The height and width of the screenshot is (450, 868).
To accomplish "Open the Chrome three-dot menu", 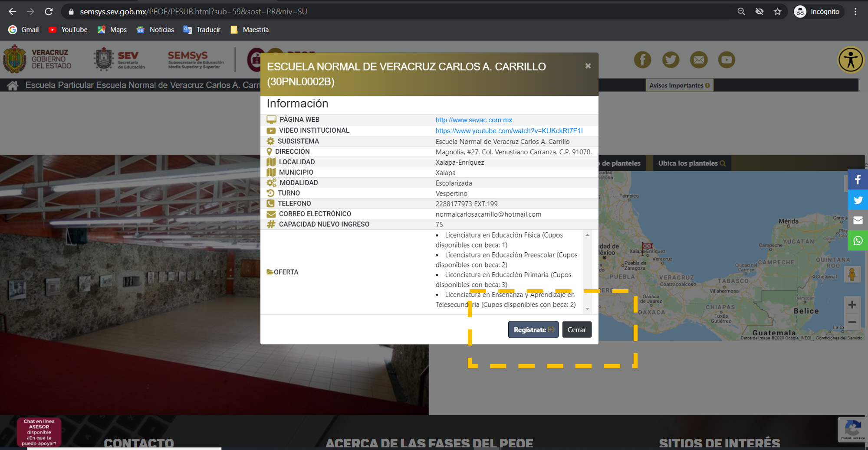I will 855,12.
